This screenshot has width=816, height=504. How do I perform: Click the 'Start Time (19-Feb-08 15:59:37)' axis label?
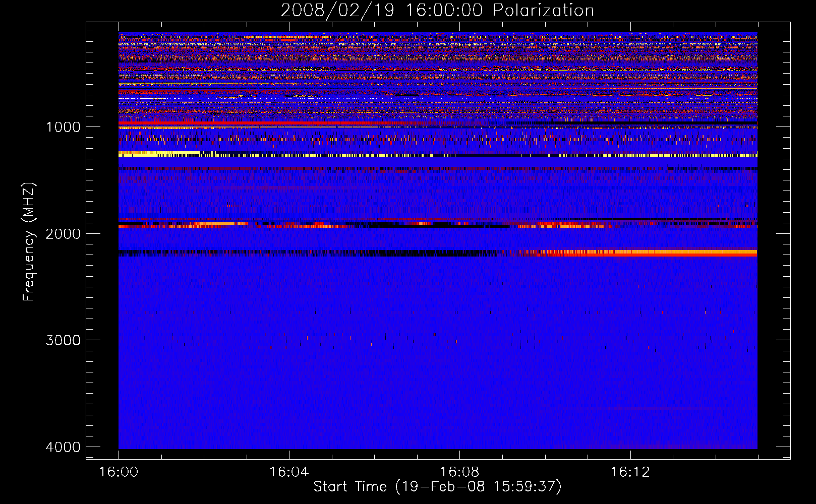tap(437, 487)
